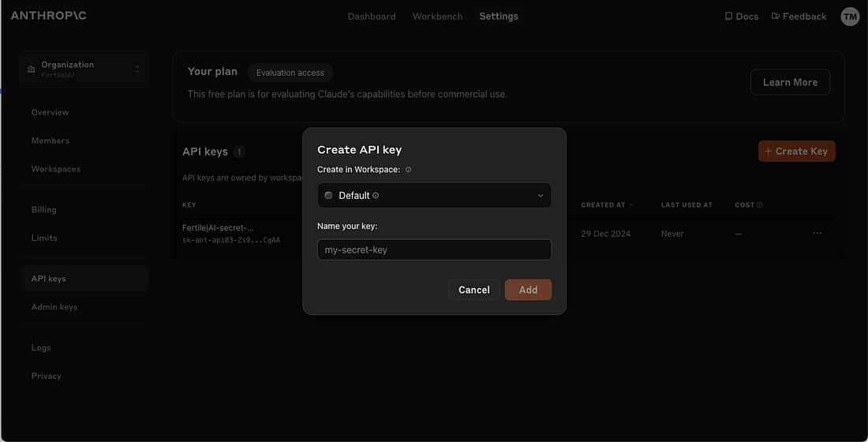Click the Last Used At column header
The image size is (868, 442).
click(x=687, y=205)
